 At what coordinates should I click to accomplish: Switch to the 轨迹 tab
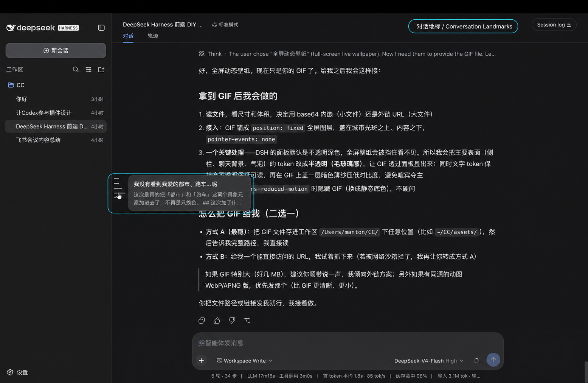[153, 36]
